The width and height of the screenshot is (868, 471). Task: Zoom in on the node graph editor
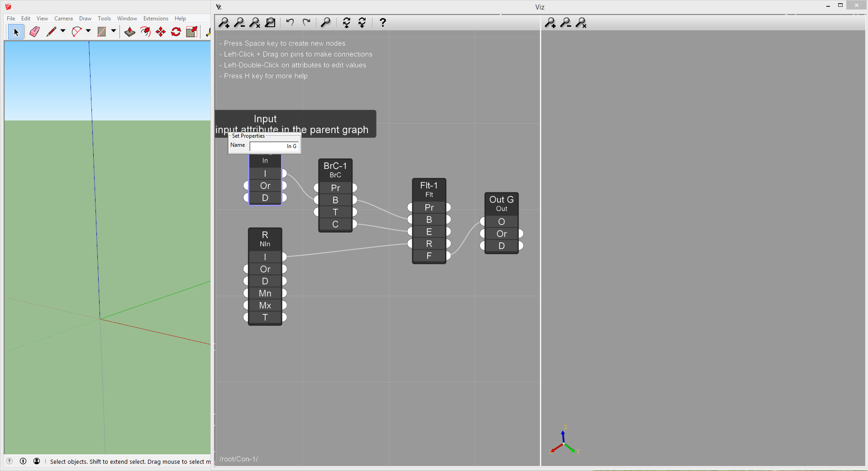[224, 23]
